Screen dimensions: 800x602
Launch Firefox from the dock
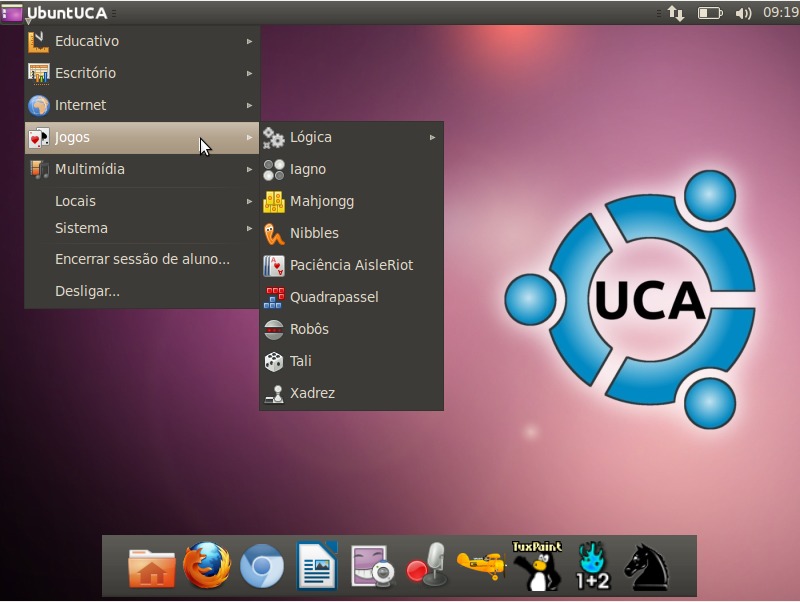[207, 565]
